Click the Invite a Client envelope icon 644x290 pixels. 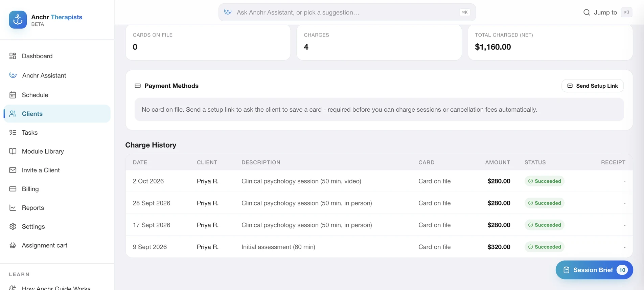[x=13, y=170]
